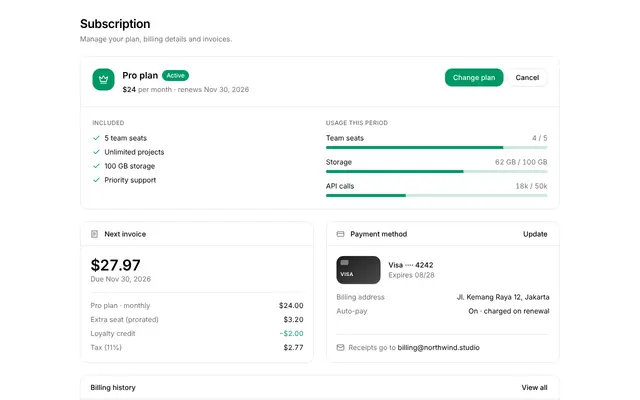The image size is (640, 400).
Task: Click the receipts envelope icon
Action: coord(340,347)
